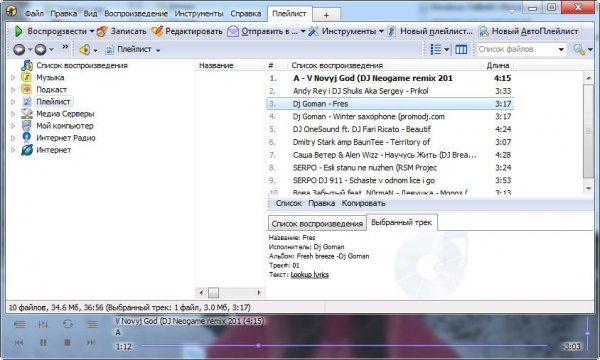Click the back navigation arrow icon
The image size is (600, 360).
point(19,49)
